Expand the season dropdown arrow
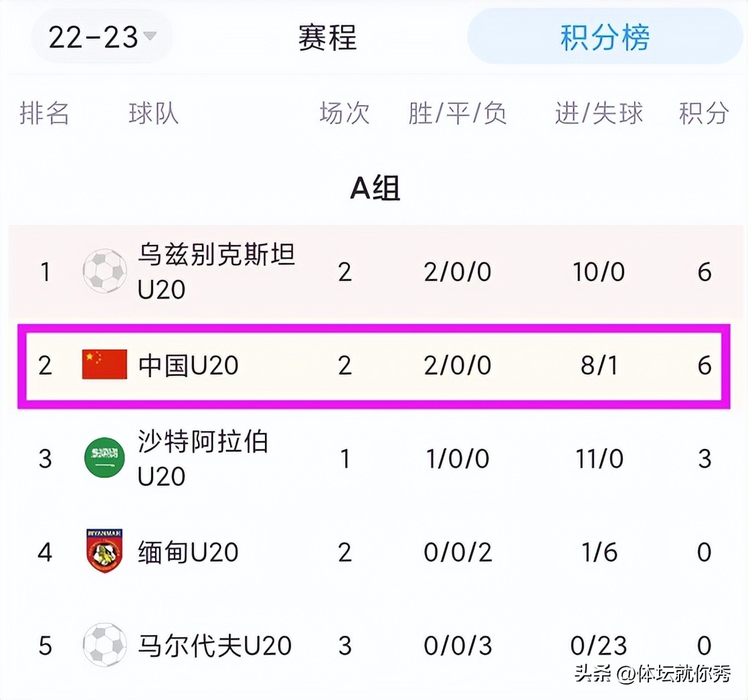 click(153, 38)
